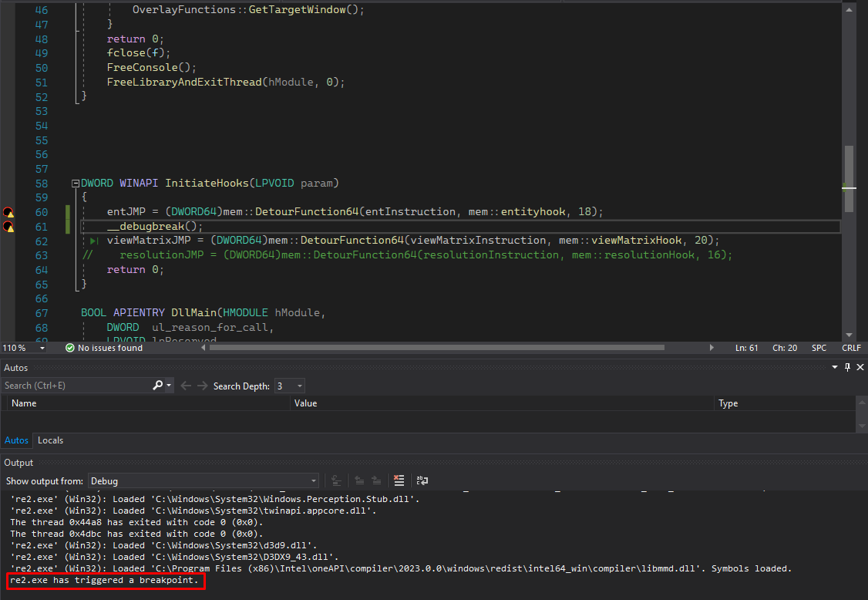This screenshot has width=868, height=600.
Task: Click the __debugbreak() call on line 61
Action: click(154, 226)
